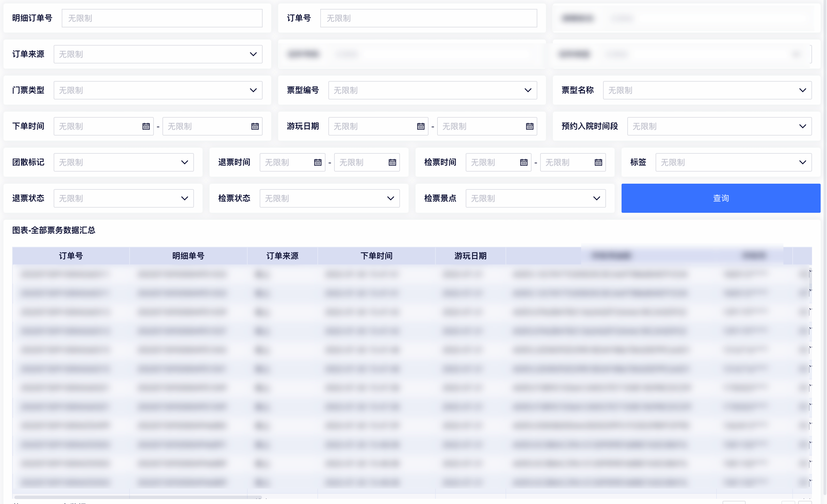Click the 下单时间 column header
Image resolution: width=827 pixels, height=504 pixels.
376,256
